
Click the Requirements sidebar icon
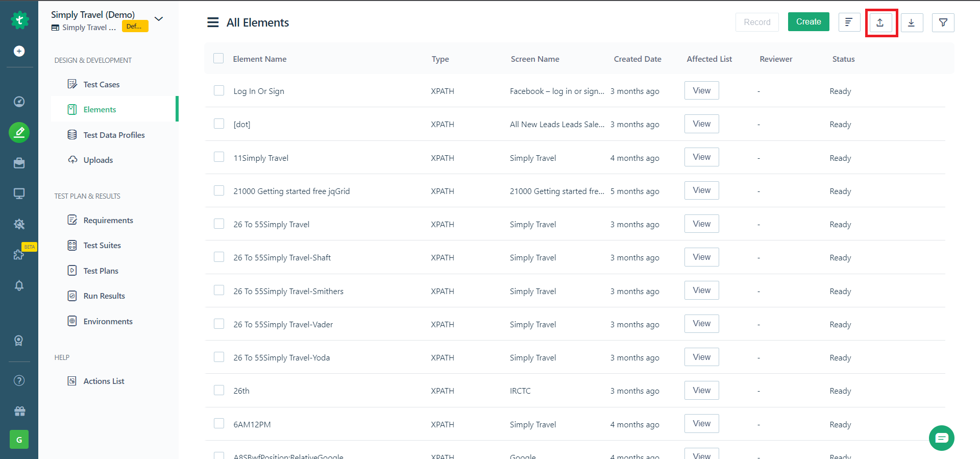(72, 220)
